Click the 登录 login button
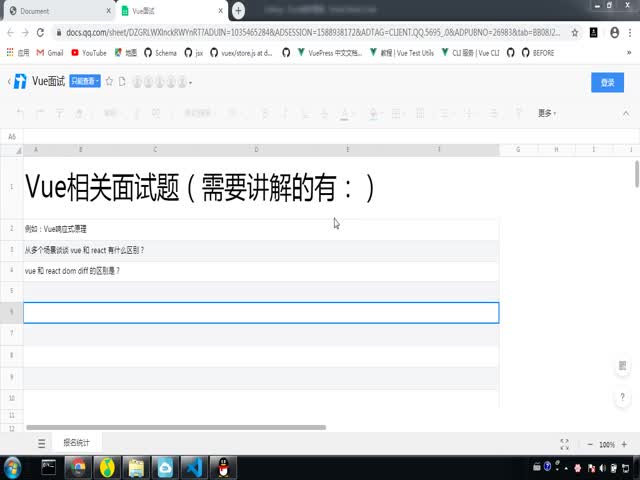Screen dimensions: 640x480 tap(607, 82)
